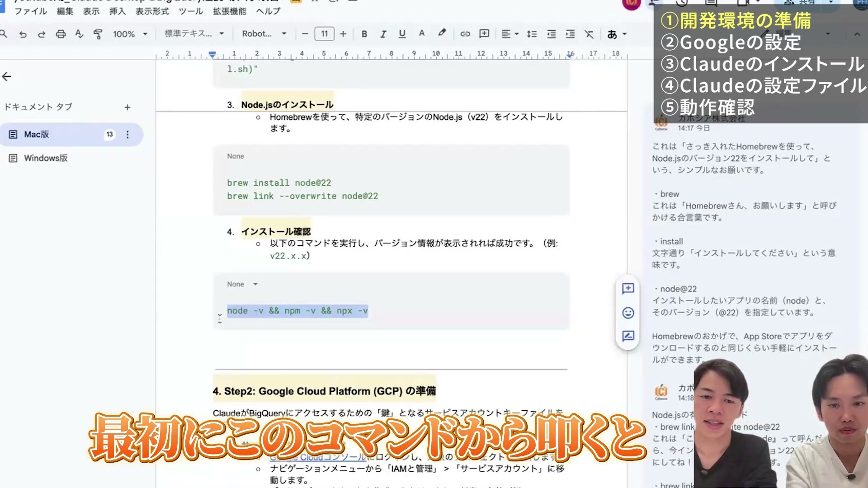Screen dimensions: 868x488
Task: Open the 100% zoom dropdown
Action: tap(130, 34)
